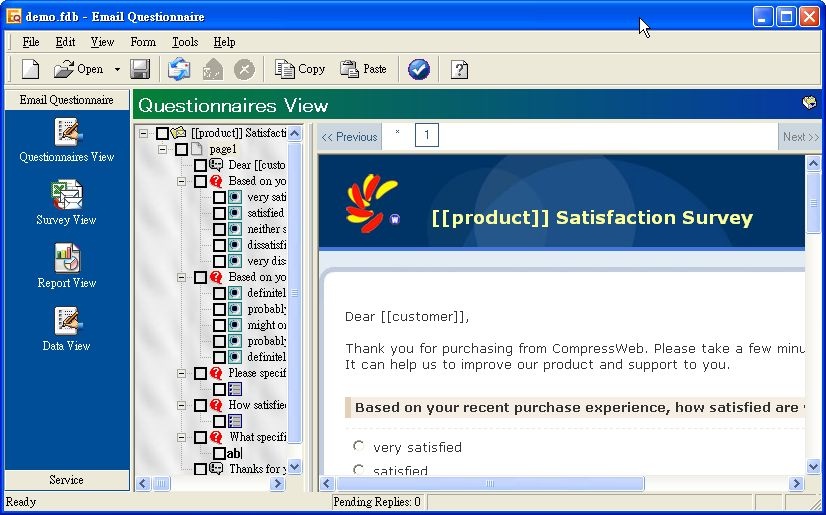Click the Email Questionnaire panel header
Viewport: 826px width, 515px height.
(67, 100)
